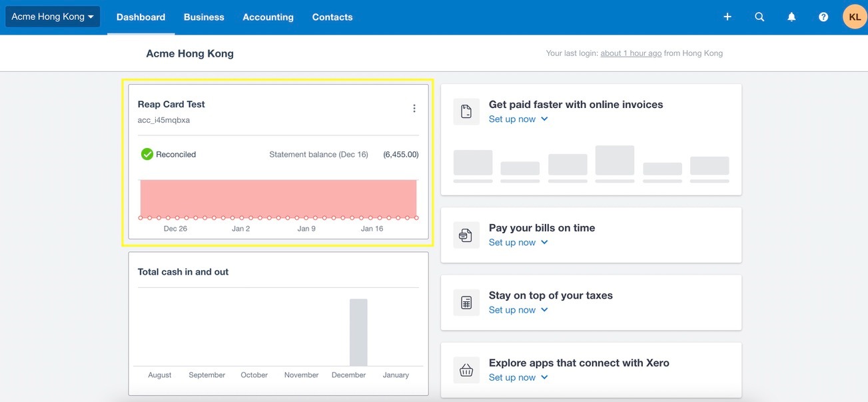The image size is (868, 402).
Task: Click the apps basket icon
Action: (x=466, y=370)
